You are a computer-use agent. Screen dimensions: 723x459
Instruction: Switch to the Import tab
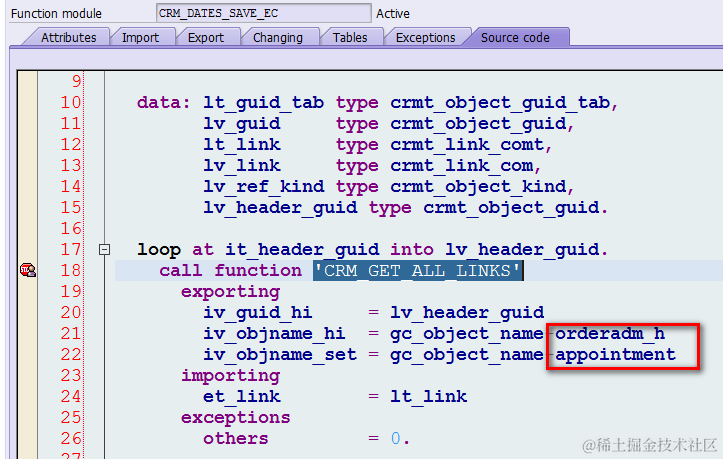(140, 37)
